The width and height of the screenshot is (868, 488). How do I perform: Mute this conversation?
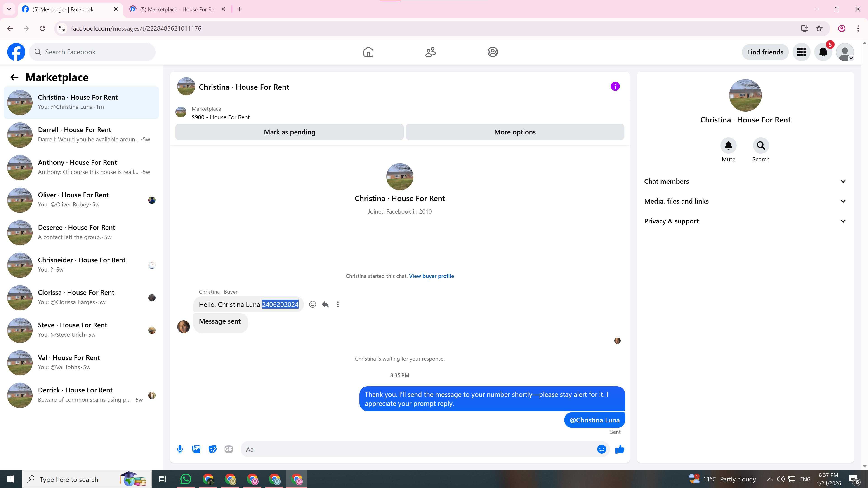pos(728,146)
